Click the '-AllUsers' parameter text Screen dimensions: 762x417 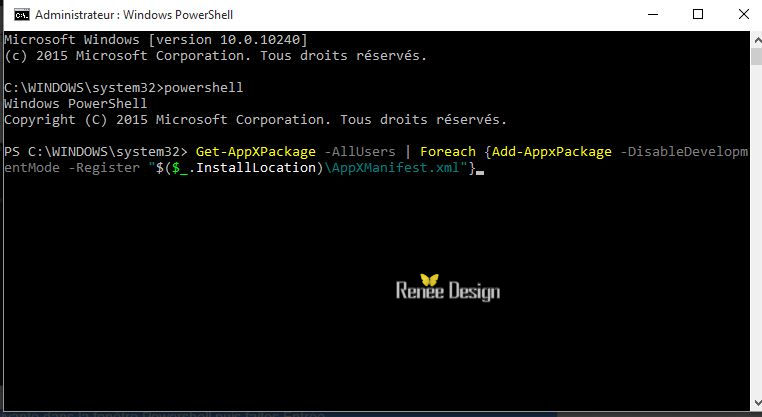coord(360,152)
